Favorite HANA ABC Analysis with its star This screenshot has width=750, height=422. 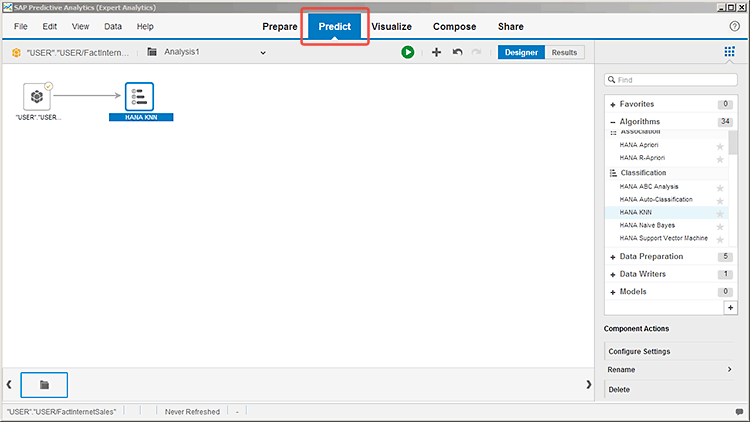720,188
